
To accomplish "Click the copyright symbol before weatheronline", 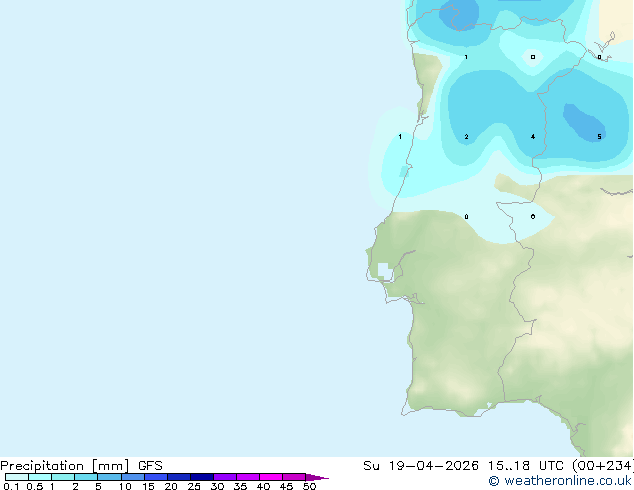I will tap(494, 481).
